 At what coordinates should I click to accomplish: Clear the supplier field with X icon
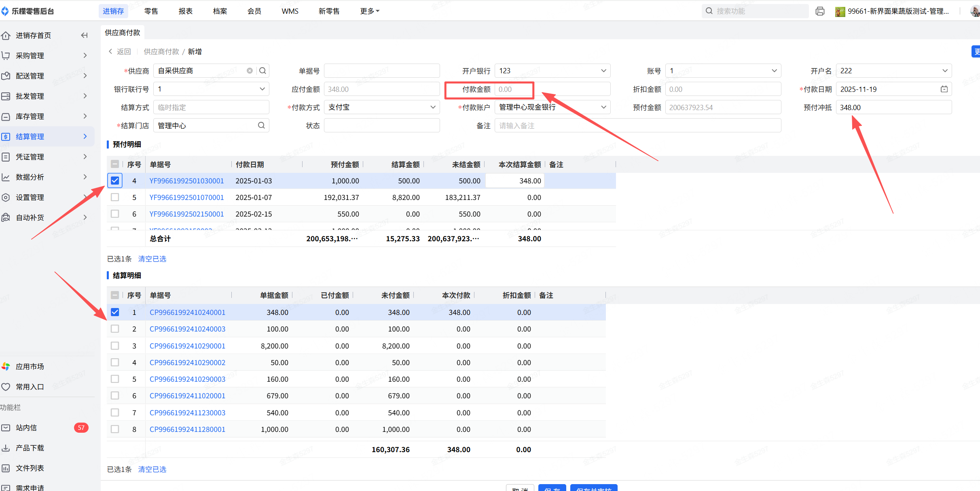point(250,71)
